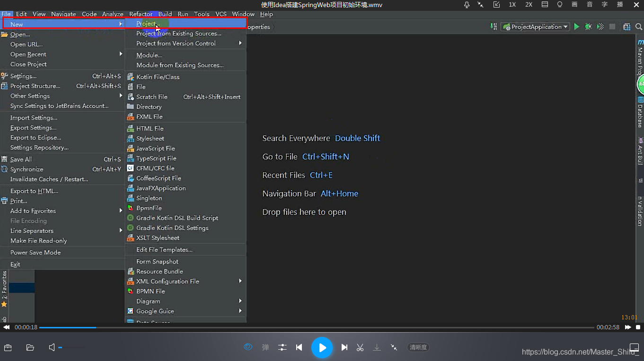This screenshot has height=361, width=644.
Task: Open the Ant Build side panel
Action: click(640, 151)
